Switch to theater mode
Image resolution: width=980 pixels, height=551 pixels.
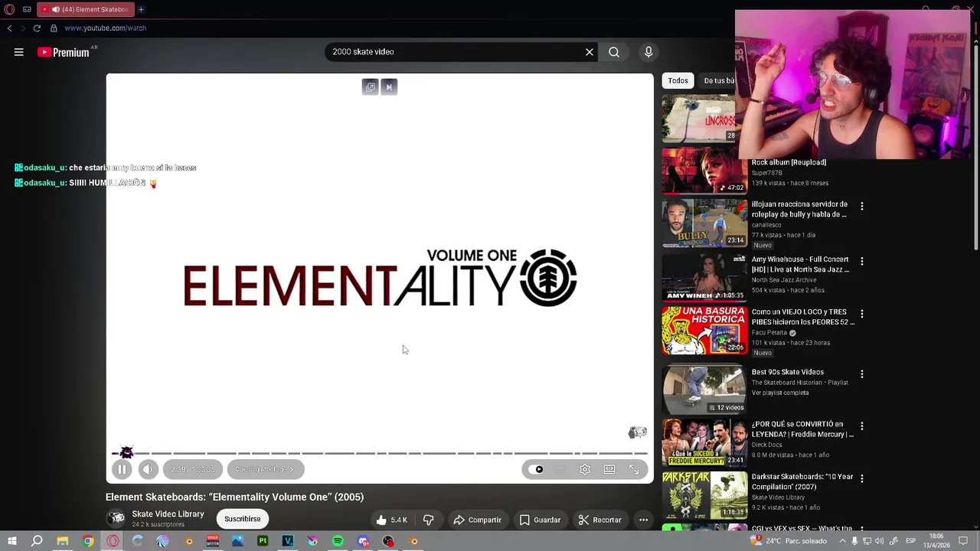(609, 470)
